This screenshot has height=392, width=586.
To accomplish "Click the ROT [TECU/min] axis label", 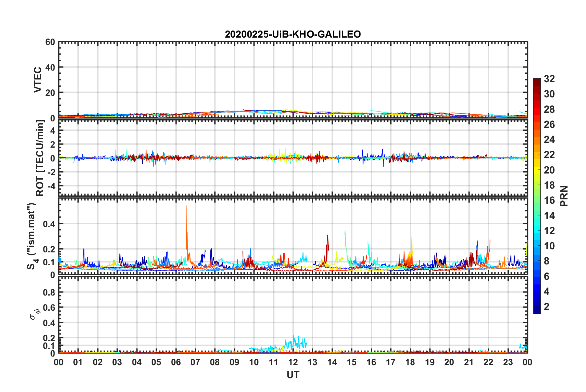I will [40, 158].
